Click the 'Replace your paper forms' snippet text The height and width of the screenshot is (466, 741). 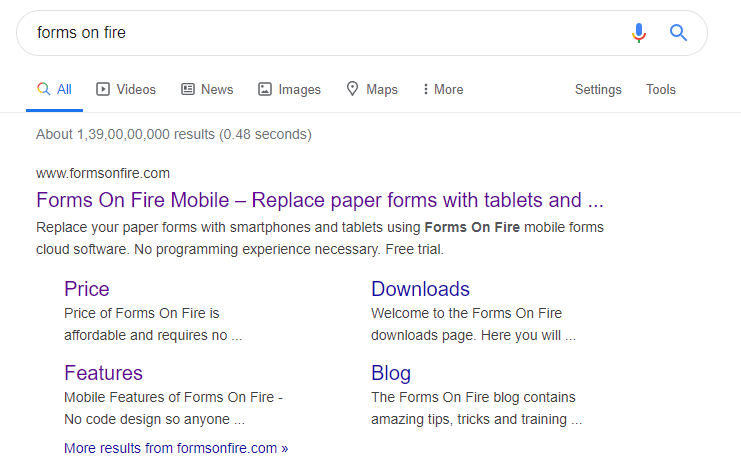point(320,238)
